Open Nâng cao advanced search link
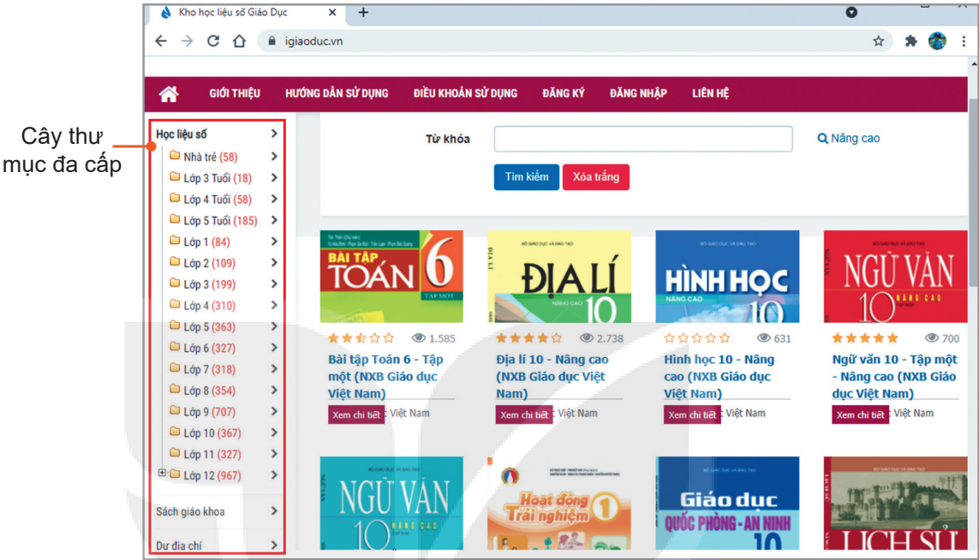 tap(855, 139)
